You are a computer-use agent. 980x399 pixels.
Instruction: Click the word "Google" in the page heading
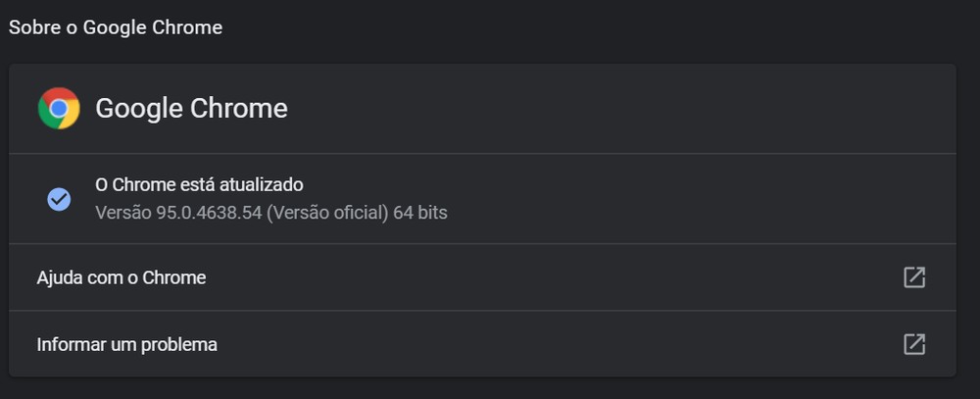coord(114,27)
